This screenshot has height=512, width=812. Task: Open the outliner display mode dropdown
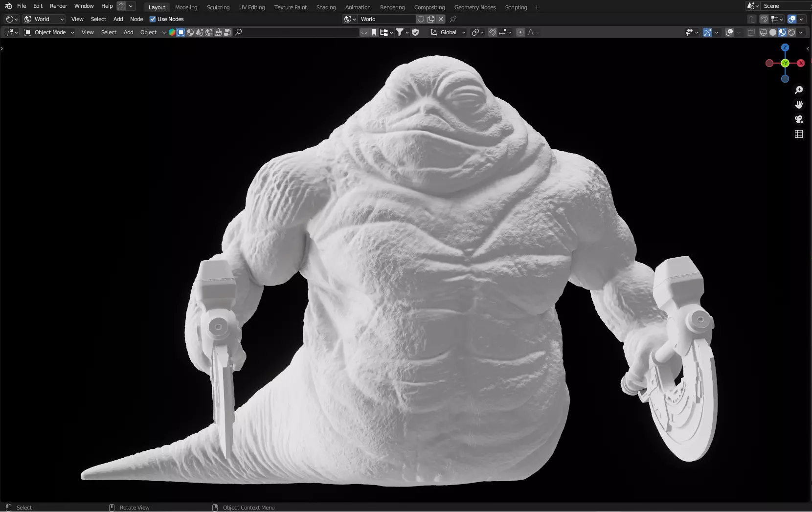[386, 32]
